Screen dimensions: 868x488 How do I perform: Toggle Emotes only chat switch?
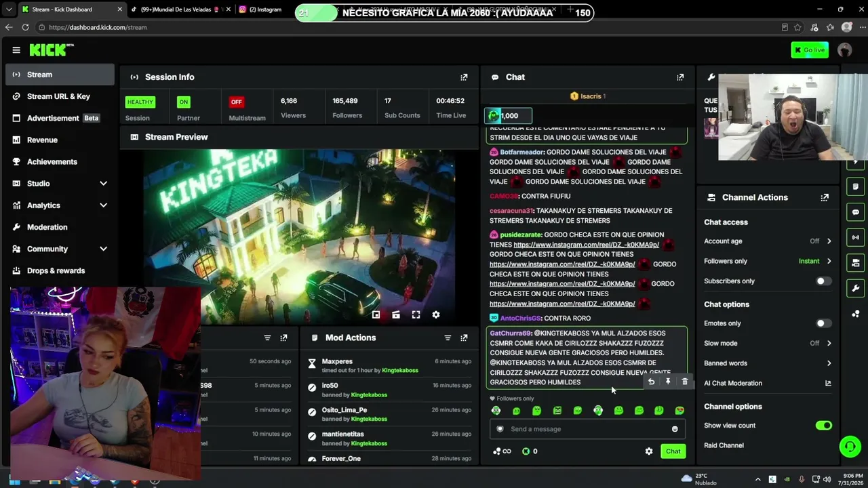tap(823, 324)
